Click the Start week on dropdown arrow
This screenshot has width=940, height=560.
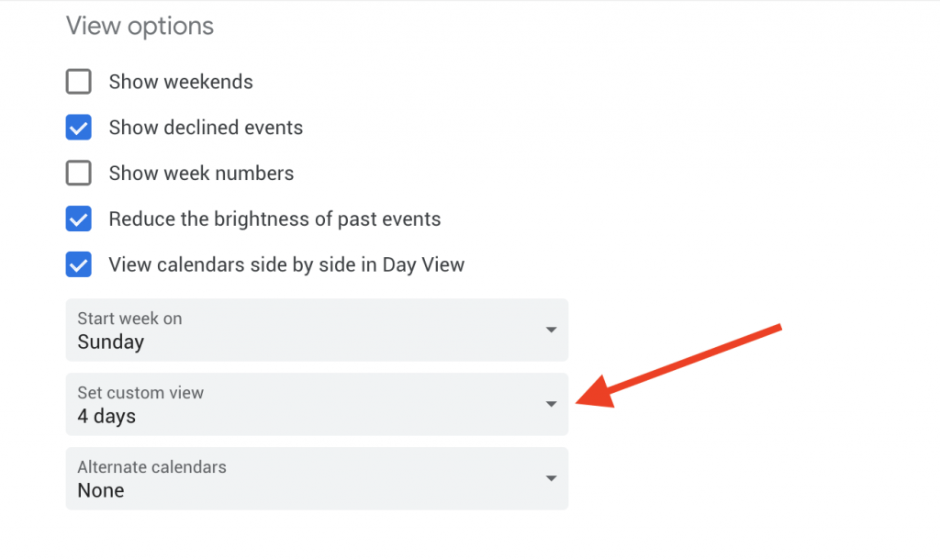click(x=551, y=330)
